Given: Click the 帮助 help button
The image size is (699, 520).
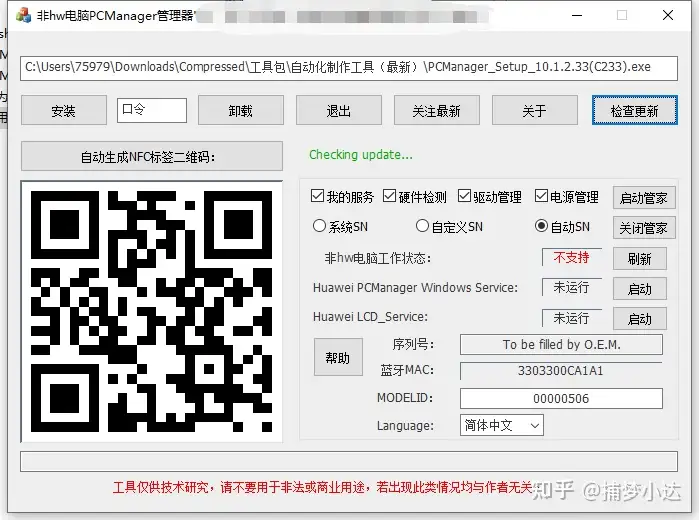Looking at the screenshot, I should [x=338, y=357].
